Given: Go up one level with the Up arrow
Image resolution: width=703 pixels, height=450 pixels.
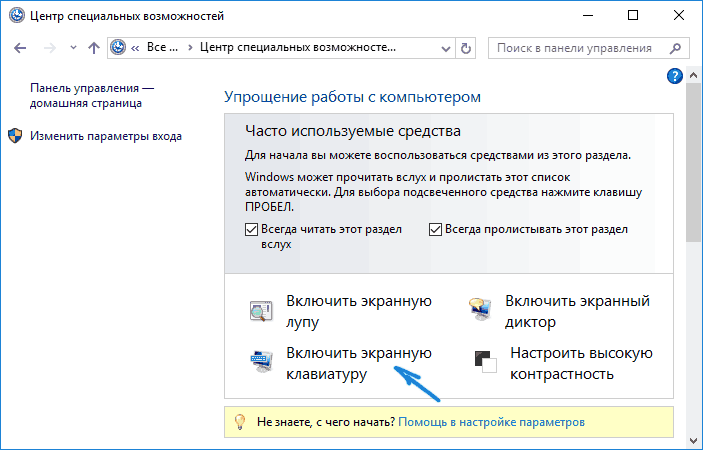Looking at the screenshot, I should (94, 48).
